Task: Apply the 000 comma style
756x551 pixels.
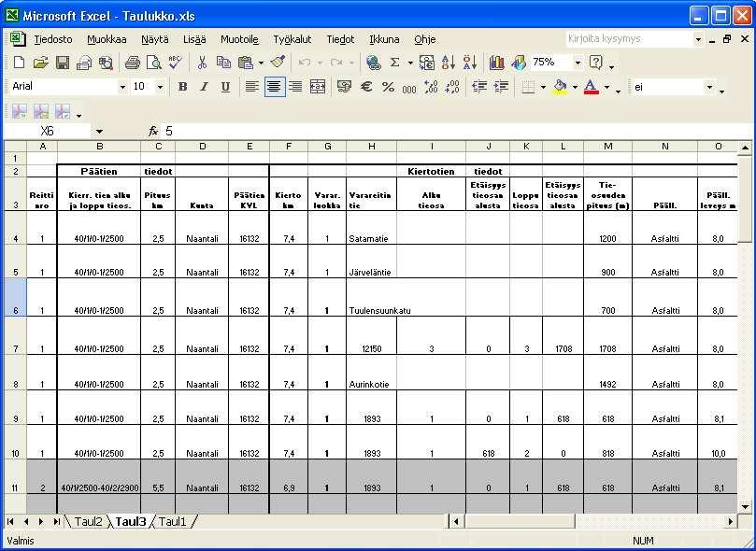Action: 409,88
